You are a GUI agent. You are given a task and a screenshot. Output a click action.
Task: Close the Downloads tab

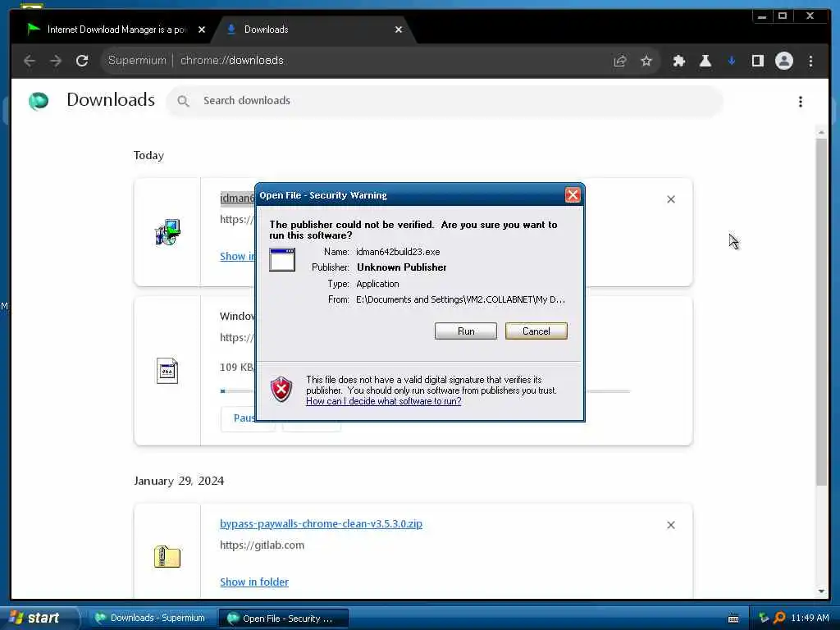tap(398, 30)
